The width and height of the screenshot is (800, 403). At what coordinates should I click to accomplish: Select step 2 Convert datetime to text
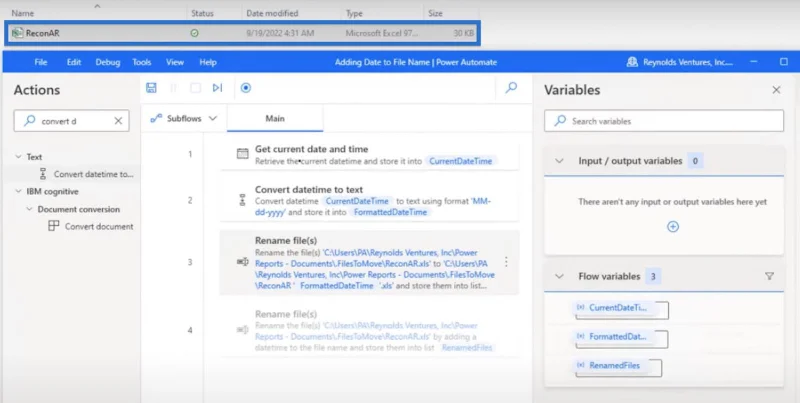tap(369, 201)
